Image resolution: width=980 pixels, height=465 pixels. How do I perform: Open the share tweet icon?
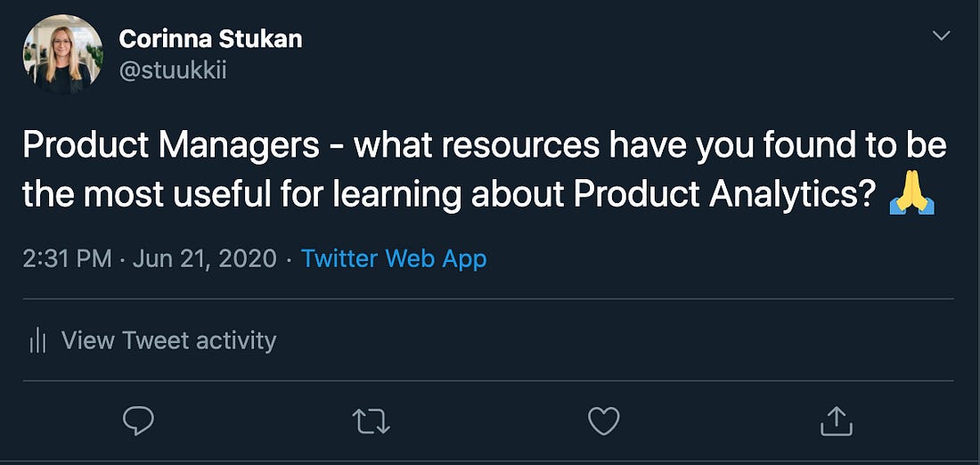[837, 420]
